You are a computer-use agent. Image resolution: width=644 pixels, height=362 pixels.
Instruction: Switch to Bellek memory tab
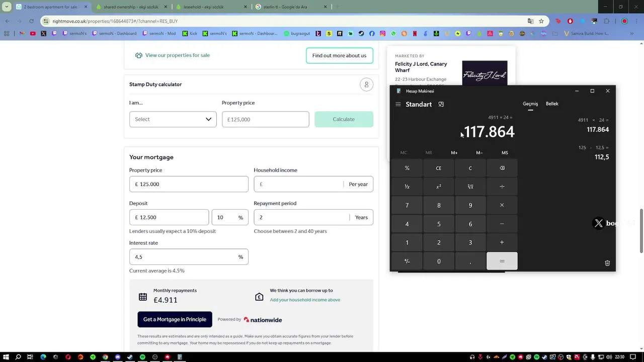[x=552, y=104]
